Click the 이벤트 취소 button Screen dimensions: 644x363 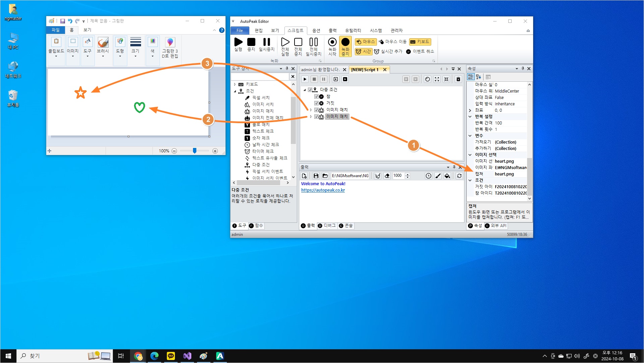pyautogui.click(x=420, y=51)
